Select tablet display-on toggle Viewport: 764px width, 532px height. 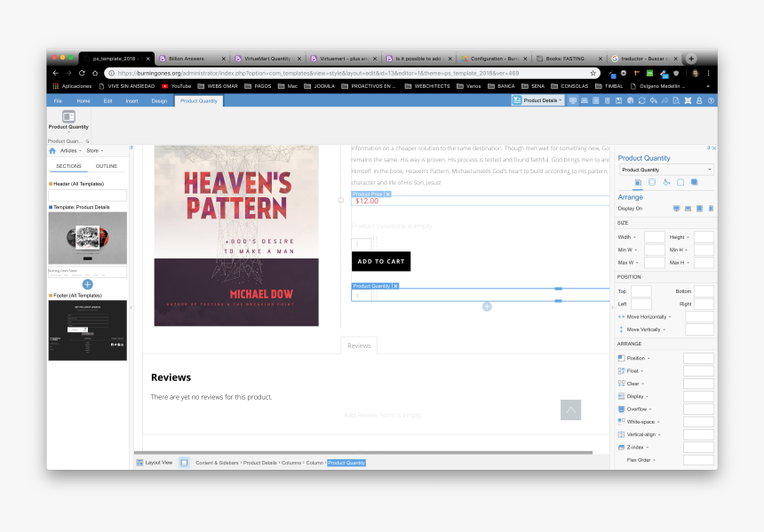point(698,208)
